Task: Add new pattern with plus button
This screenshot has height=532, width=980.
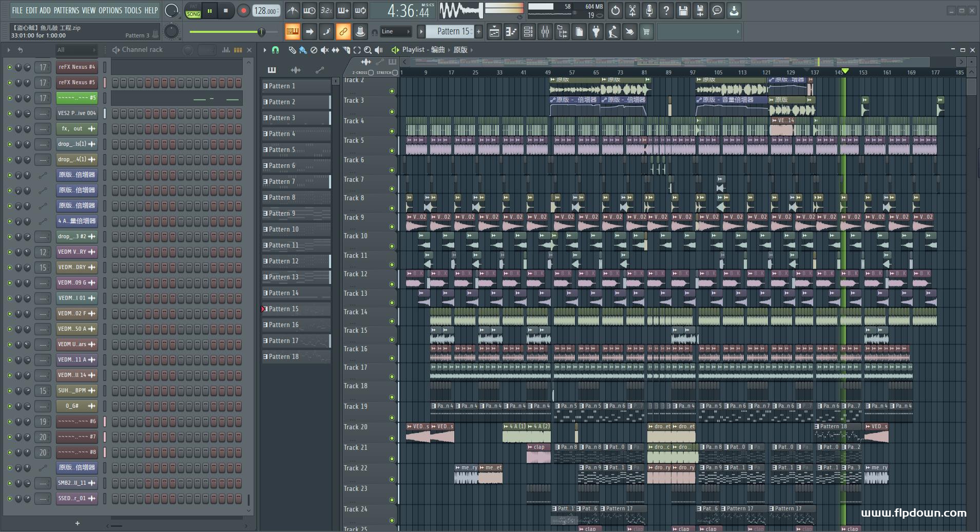Action: point(479,32)
